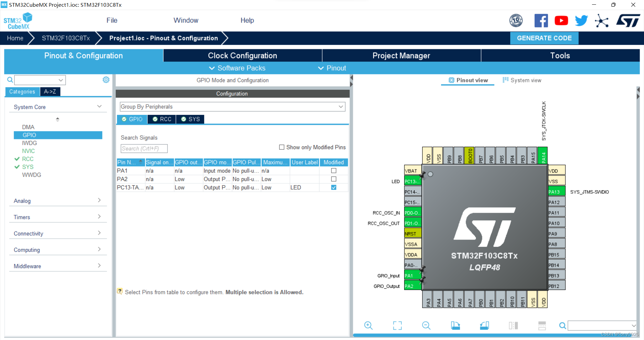This screenshot has width=644, height=340.
Task: Open the pin search combo box
Action: [x=602, y=325]
